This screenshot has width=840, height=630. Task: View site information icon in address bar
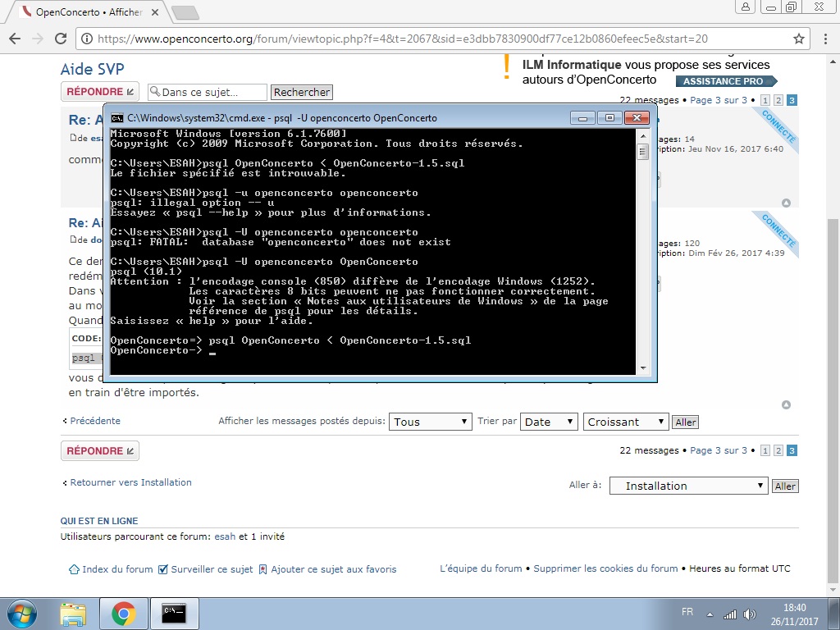87,39
